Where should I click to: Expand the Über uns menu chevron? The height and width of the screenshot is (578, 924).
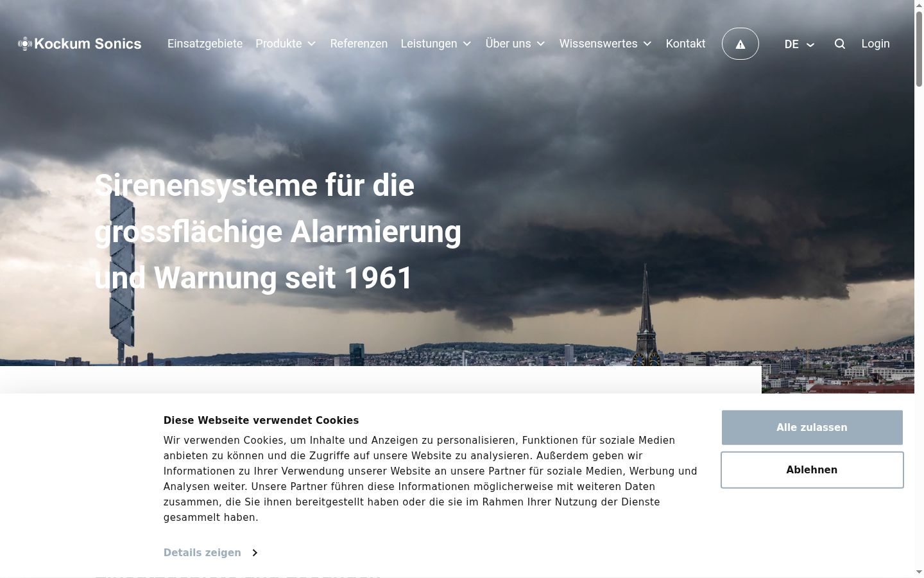tap(541, 44)
